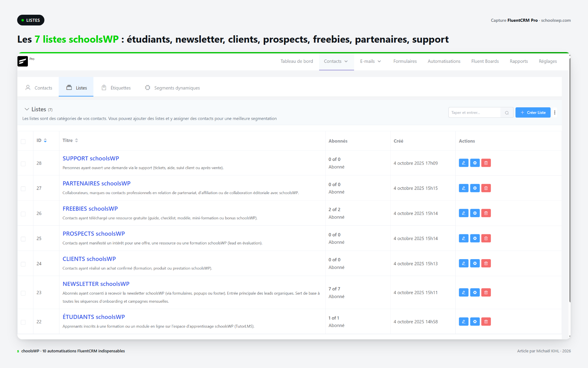This screenshot has height=368, width=588.
Task: Check the row for list ID 22
Action: tap(23, 322)
